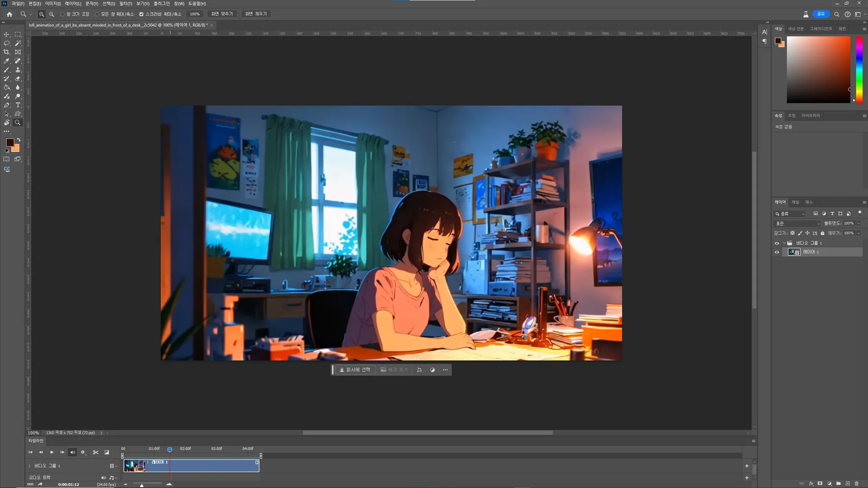The height and width of the screenshot is (488, 868).
Task: Select the Eyedropper tool
Action: pos(6,61)
